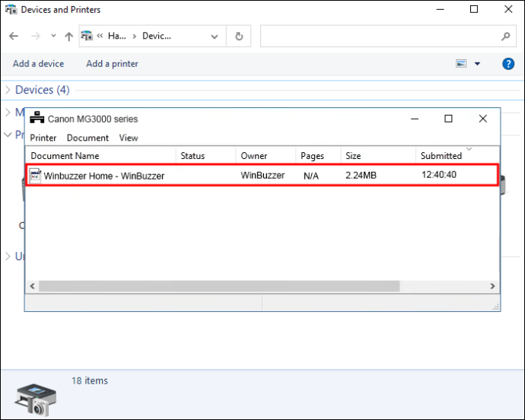Select the Winbuzzer Home - WinBuzzer print job

pos(262,175)
